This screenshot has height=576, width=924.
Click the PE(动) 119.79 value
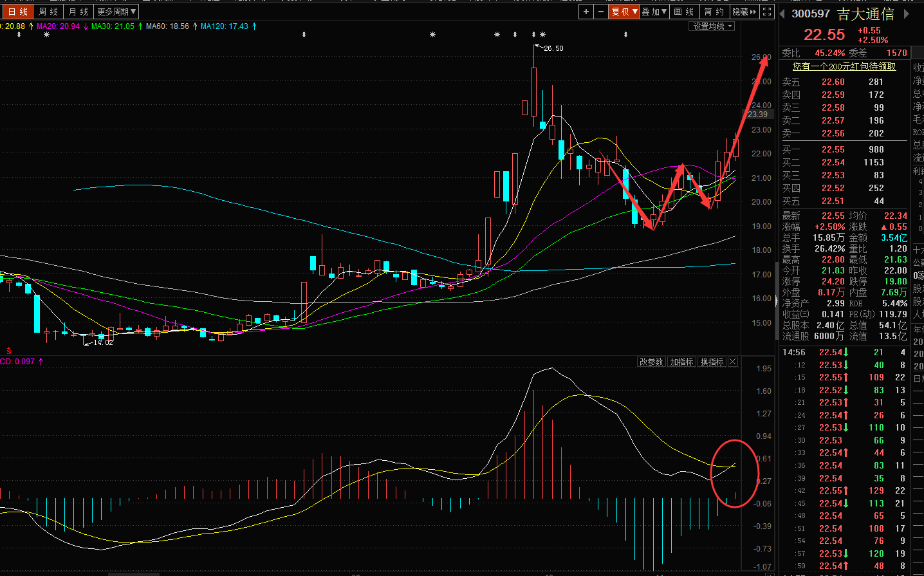pyautogui.click(x=893, y=314)
